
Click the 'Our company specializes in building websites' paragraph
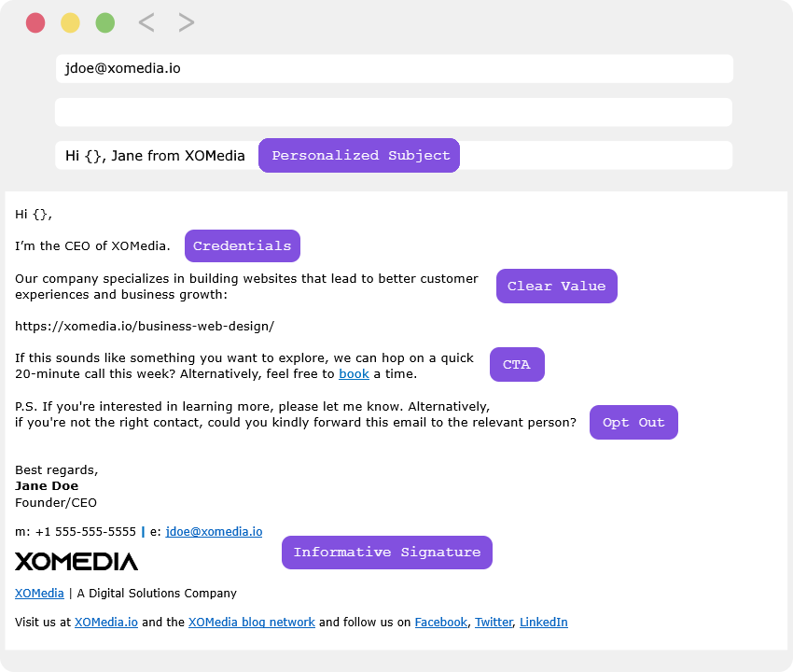pos(246,287)
